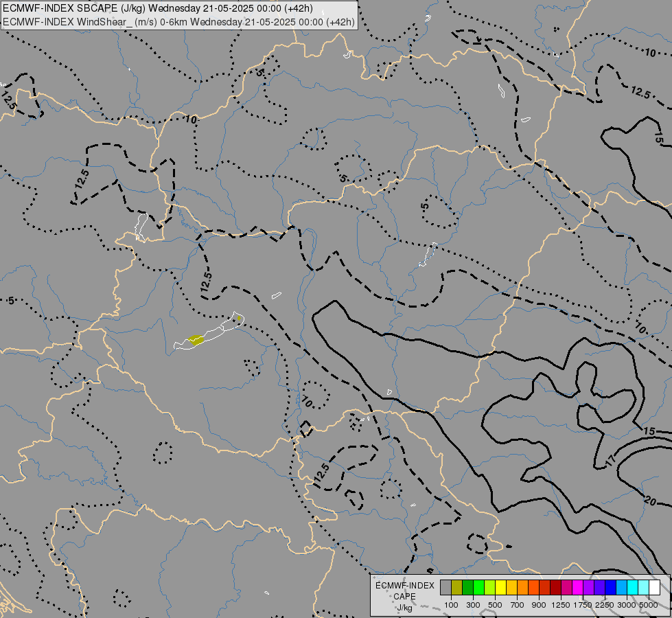Screen dimensions: 672x618
Task: Choose the bright cyan legend swatch
Action: pos(632,587)
